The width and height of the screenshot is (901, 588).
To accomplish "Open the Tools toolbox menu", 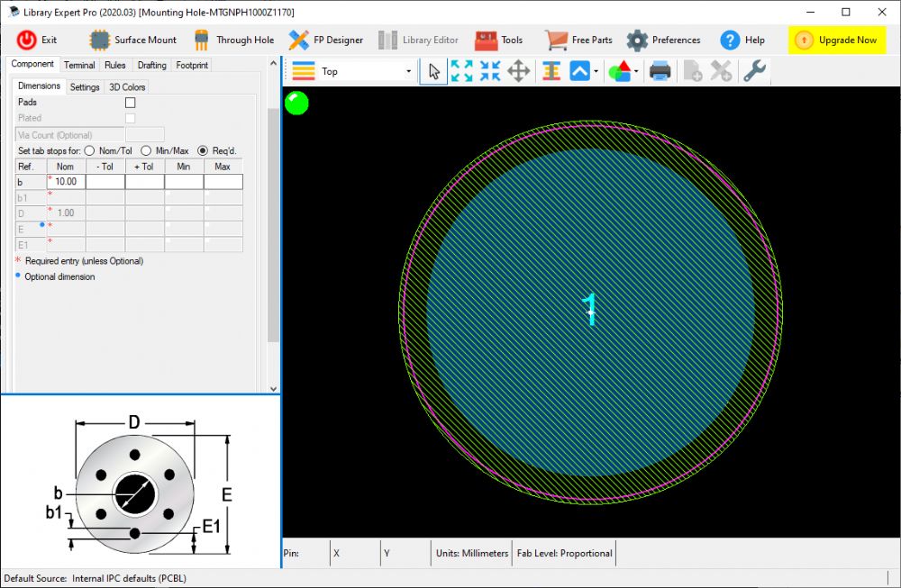I will (x=499, y=40).
